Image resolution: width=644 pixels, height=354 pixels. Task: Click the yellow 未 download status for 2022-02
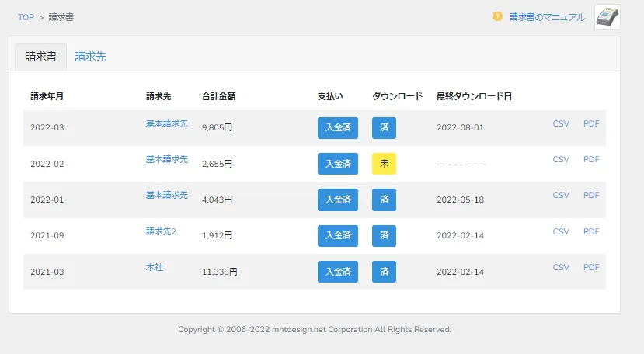point(384,164)
